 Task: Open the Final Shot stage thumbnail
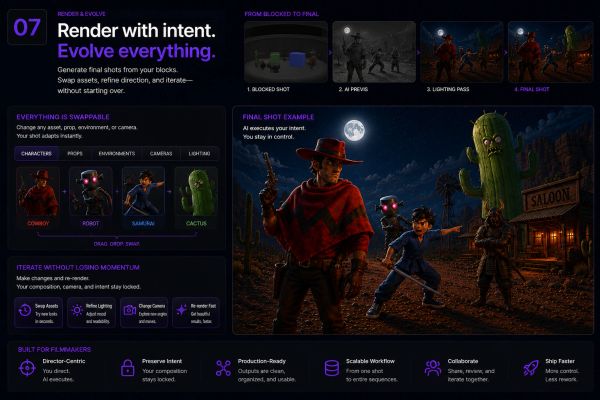click(x=550, y=52)
